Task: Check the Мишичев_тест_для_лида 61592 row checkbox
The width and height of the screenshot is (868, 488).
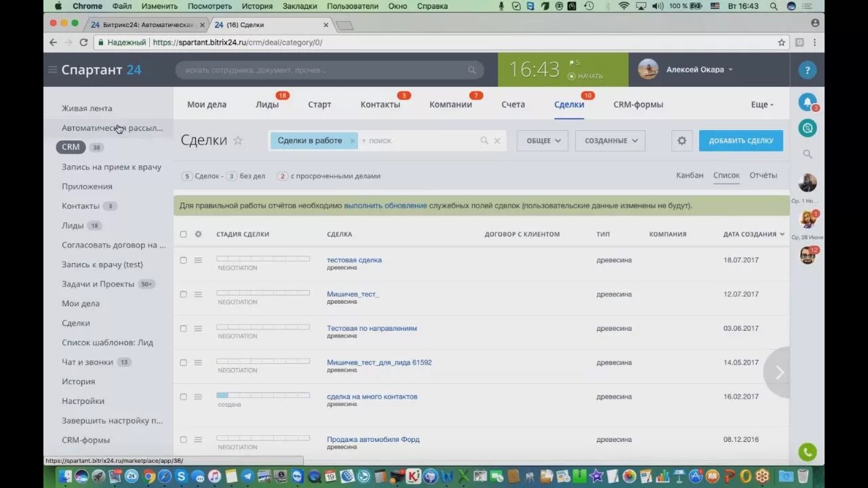Action: (183, 363)
